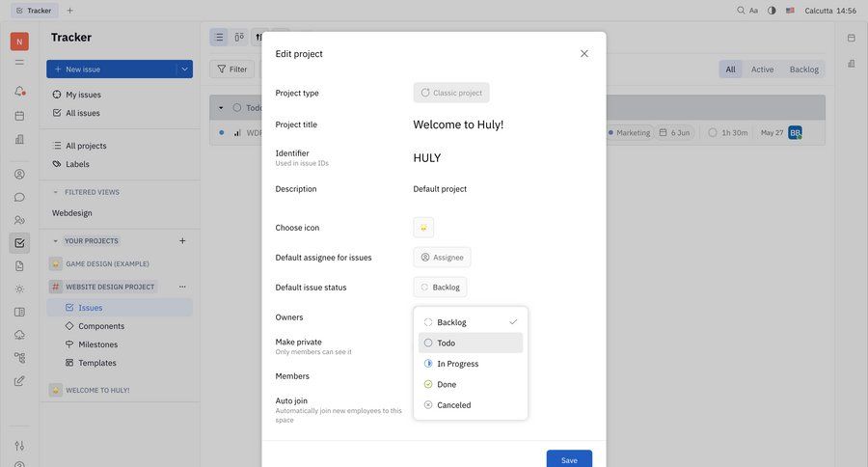The image size is (868, 467).
Task: Switch to the All issues tab
Action: point(731,69)
